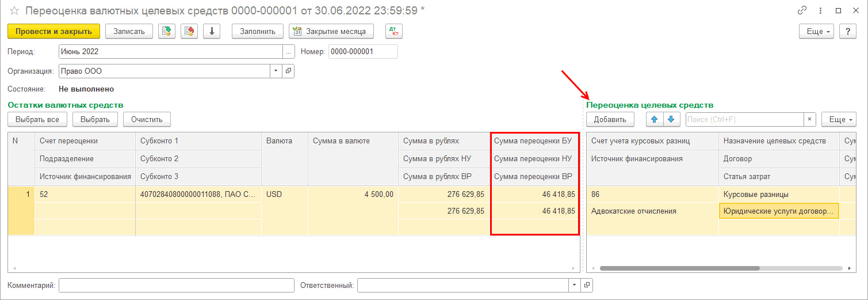Click the post document icon
868x300 pixels.
[167, 31]
